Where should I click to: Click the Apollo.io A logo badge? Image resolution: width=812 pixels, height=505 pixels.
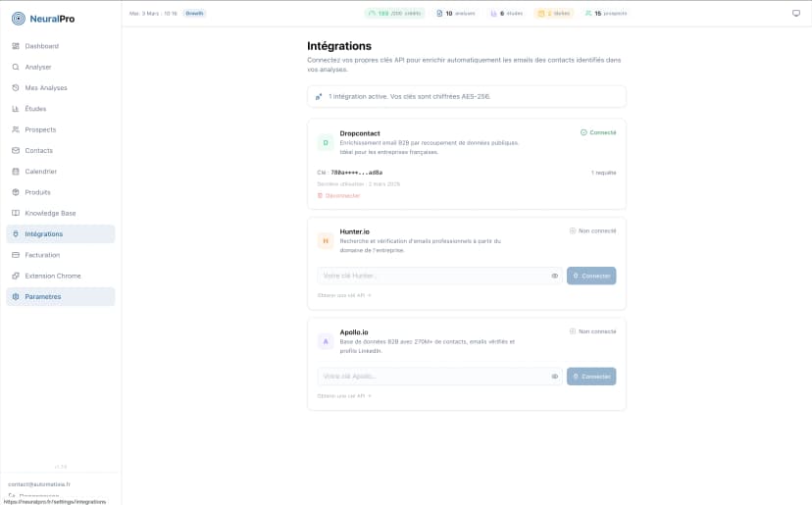[326, 341]
